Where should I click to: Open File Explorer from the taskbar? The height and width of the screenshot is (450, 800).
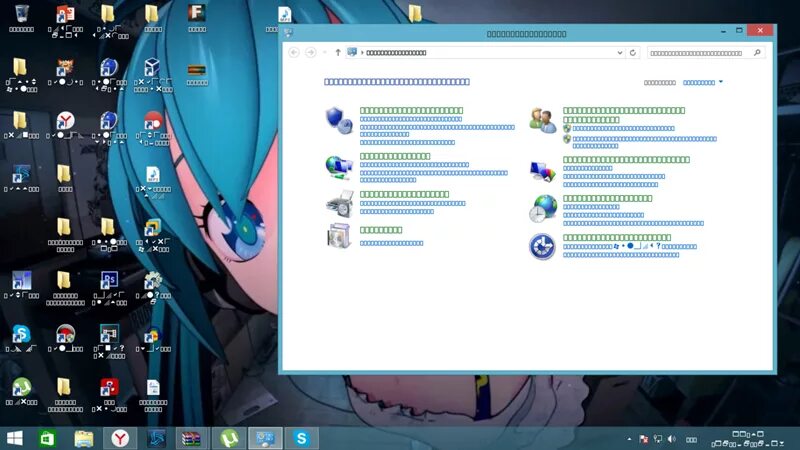(x=84, y=438)
